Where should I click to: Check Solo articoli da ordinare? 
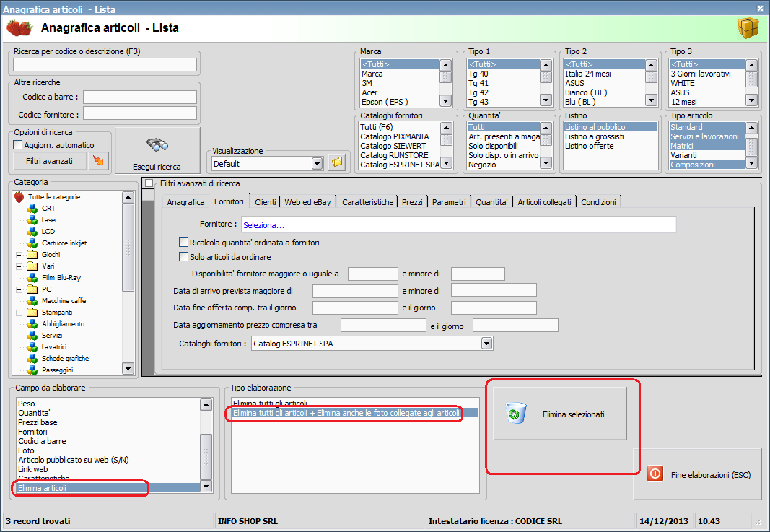183,257
